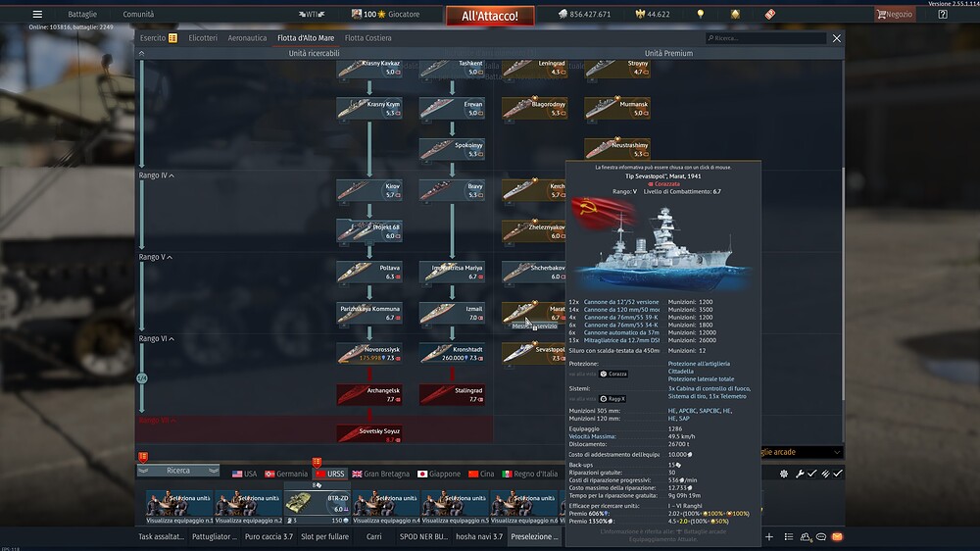The width and height of the screenshot is (980, 551).
Task: Select the Izmail battlecruiser card
Action: point(452,313)
